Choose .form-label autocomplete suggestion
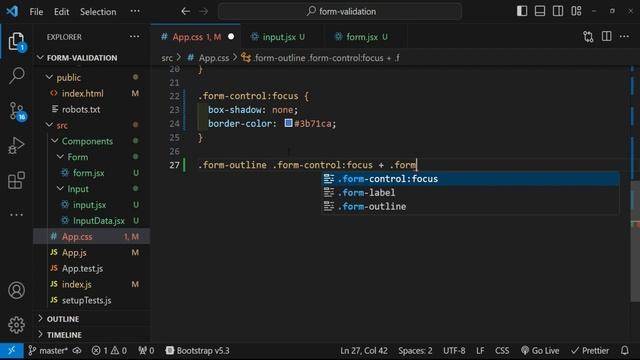Screen dimensions: 640x360 (470, 193)
